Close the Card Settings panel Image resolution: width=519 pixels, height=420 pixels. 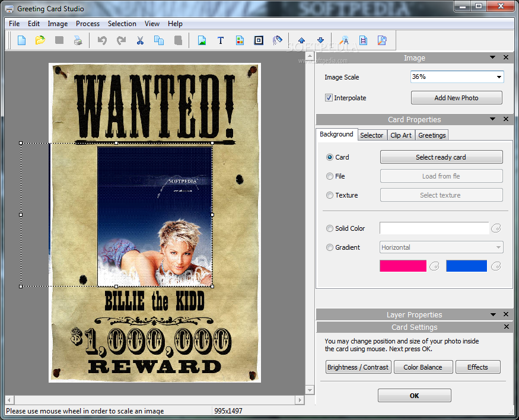(x=507, y=327)
